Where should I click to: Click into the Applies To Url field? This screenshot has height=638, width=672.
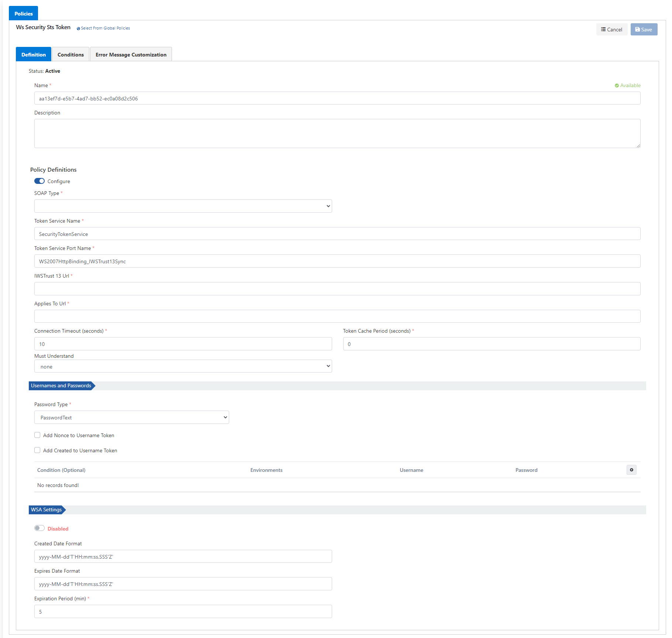coord(337,316)
